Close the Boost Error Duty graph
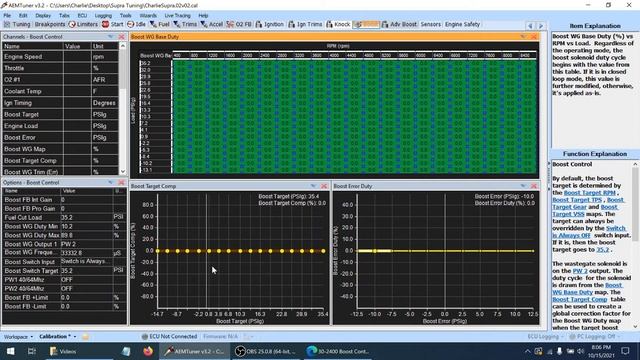 [x=533, y=186]
